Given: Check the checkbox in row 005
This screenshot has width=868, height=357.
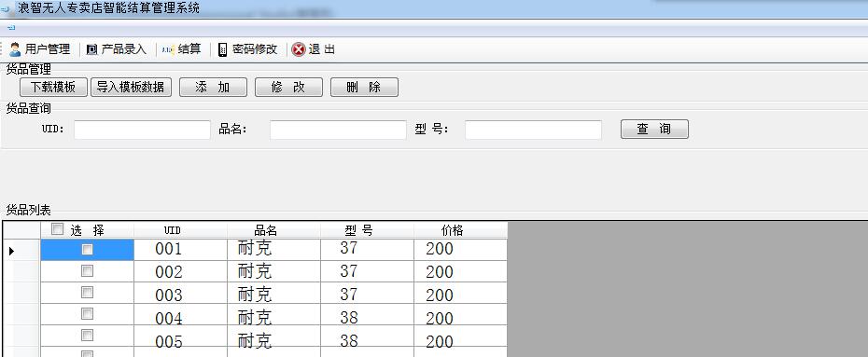Looking at the screenshot, I should click(87, 336).
